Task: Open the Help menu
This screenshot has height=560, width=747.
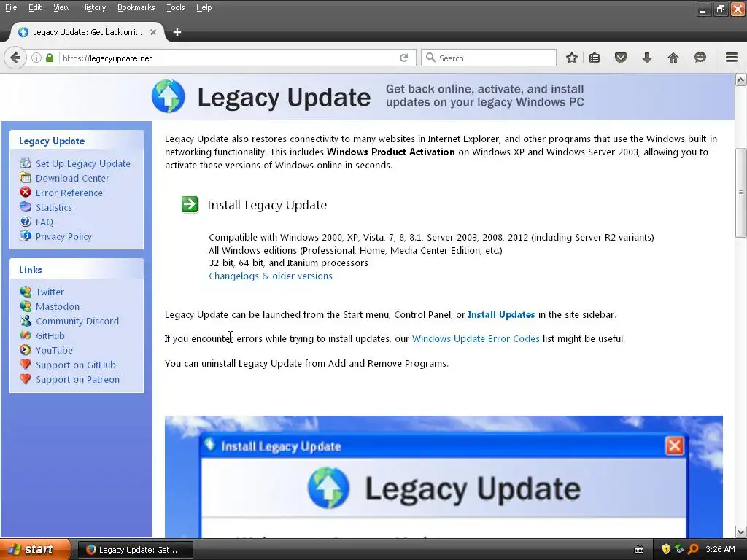Action: 204,7
